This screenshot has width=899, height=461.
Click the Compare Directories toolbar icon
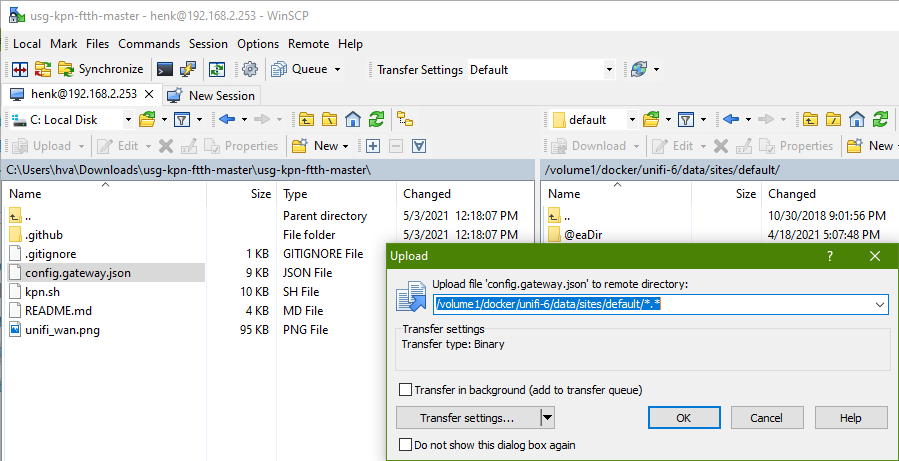coord(20,69)
